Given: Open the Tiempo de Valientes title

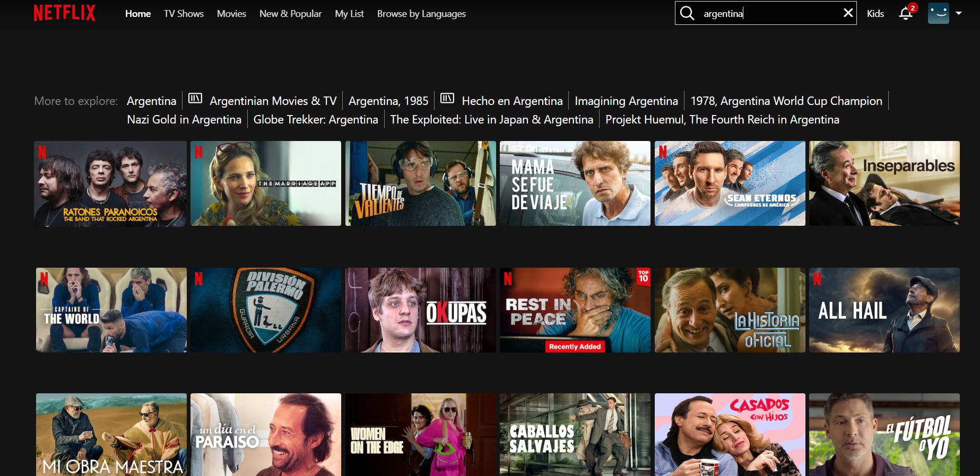Looking at the screenshot, I should point(421,183).
